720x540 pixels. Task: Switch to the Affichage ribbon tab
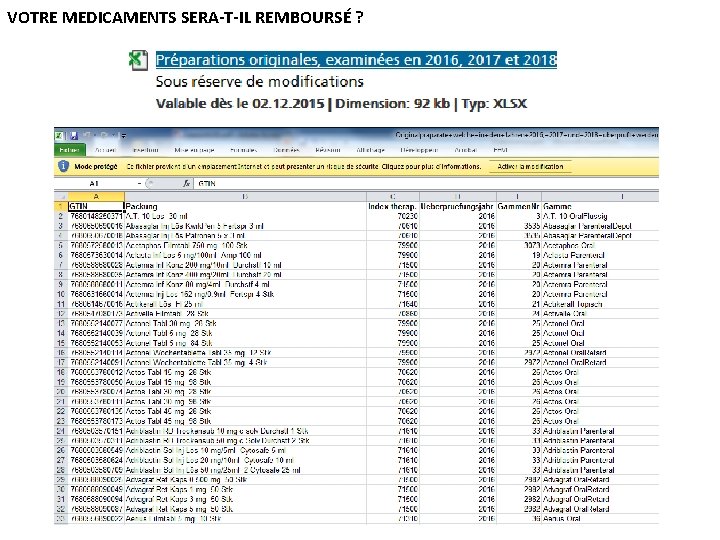click(x=370, y=150)
